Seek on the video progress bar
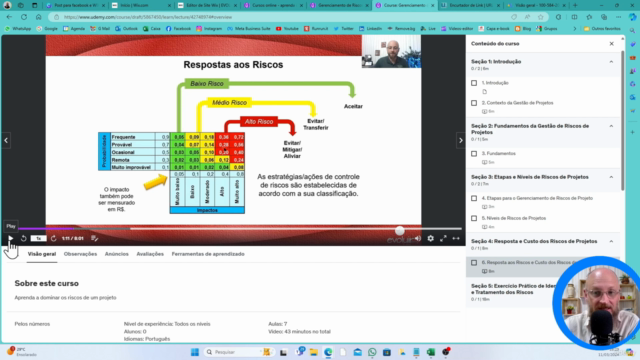Screen dimensions: 640x360 [x=240, y=229]
